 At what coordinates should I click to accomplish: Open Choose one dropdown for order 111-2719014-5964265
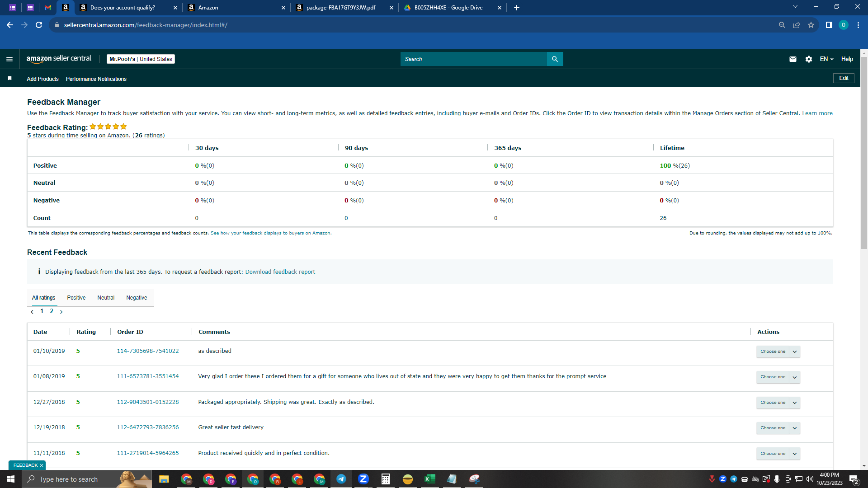pos(778,454)
